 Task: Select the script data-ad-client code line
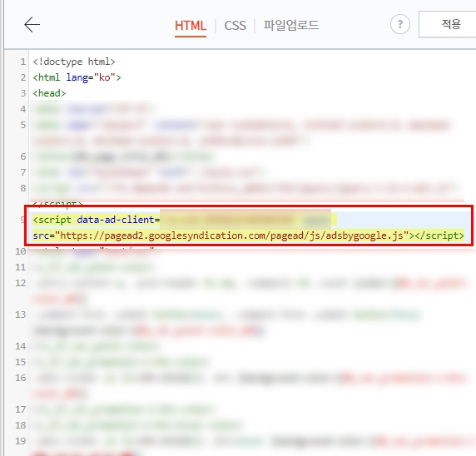click(185, 220)
